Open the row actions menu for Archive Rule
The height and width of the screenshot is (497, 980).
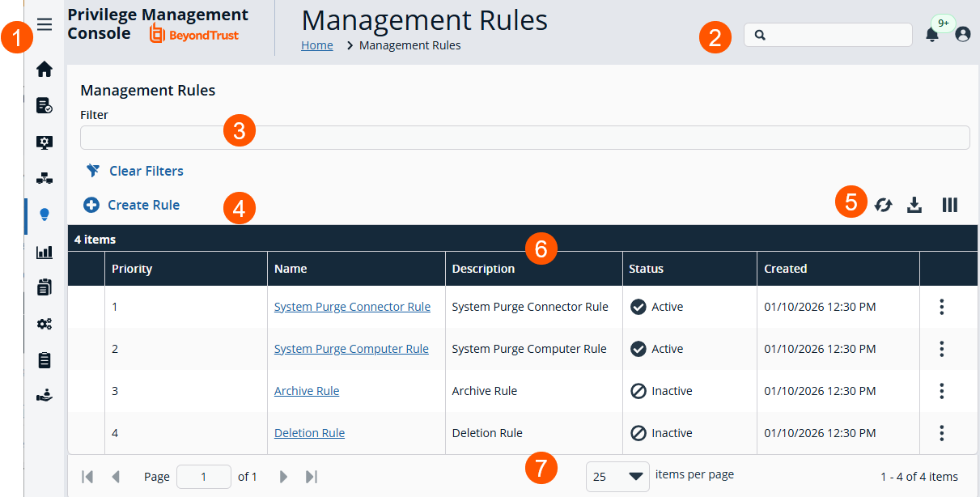(x=941, y=391)
